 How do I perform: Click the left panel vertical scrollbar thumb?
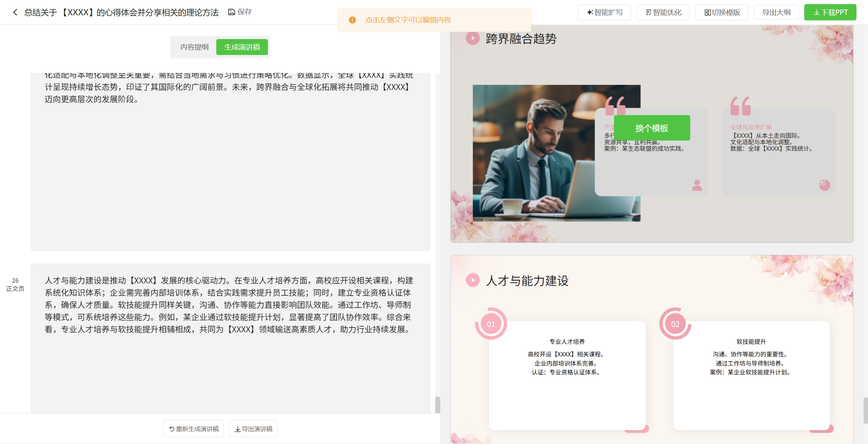tap(438, 405)
